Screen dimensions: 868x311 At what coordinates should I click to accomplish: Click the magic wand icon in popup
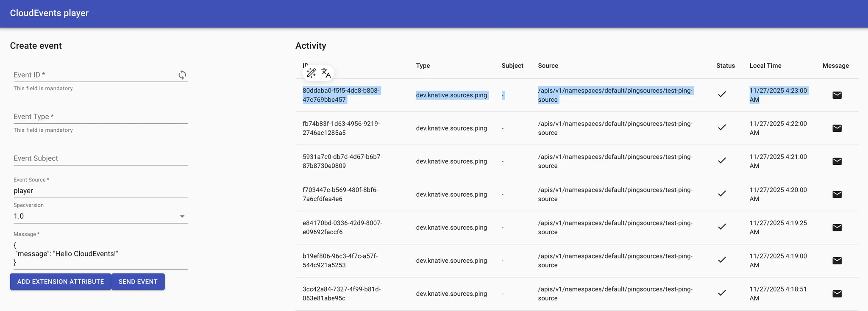click(311, 73)
